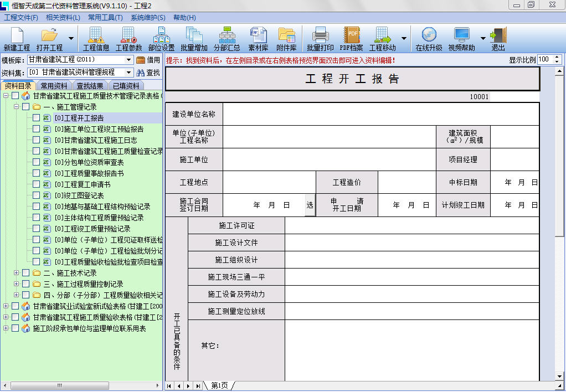Screen dimensions: 566x392
Task: Open the PDF档案 archive icon
Action: point(351,39)
